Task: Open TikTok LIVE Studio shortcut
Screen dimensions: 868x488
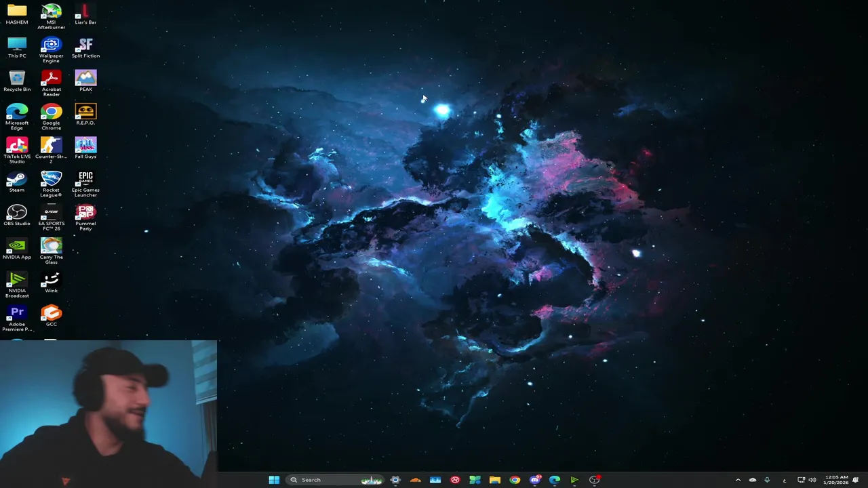Action: pos(17,150)
